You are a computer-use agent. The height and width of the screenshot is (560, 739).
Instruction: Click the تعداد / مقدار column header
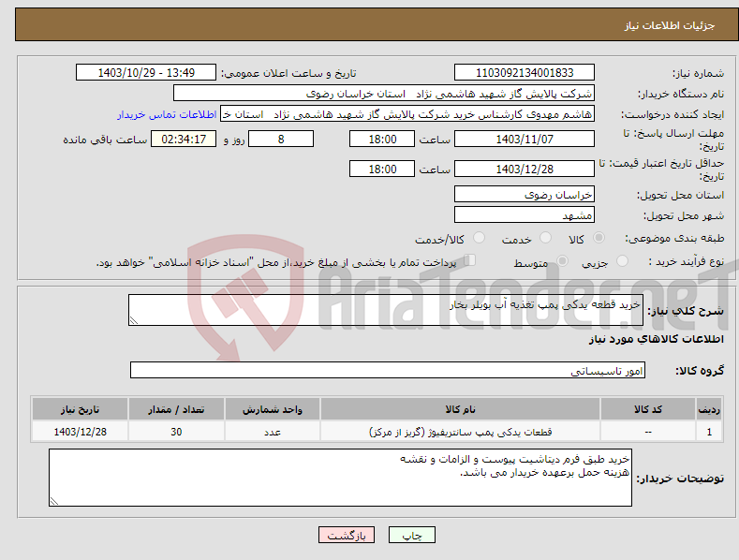pyautogui.click(x=176, y=409)
